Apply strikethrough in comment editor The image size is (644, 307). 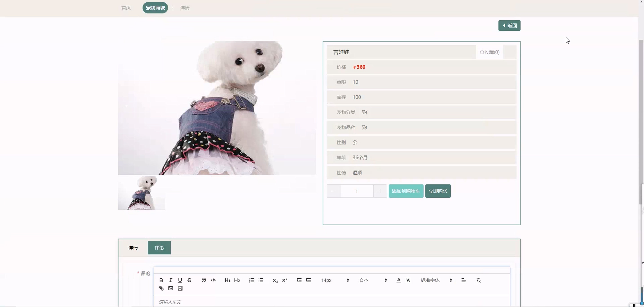click(190, 280)
